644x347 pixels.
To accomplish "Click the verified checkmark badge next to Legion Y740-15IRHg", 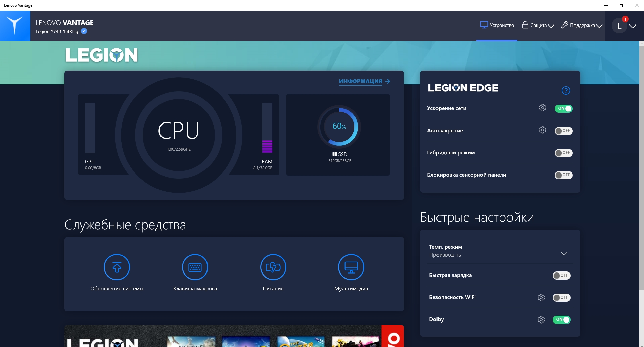I will 84,31.
